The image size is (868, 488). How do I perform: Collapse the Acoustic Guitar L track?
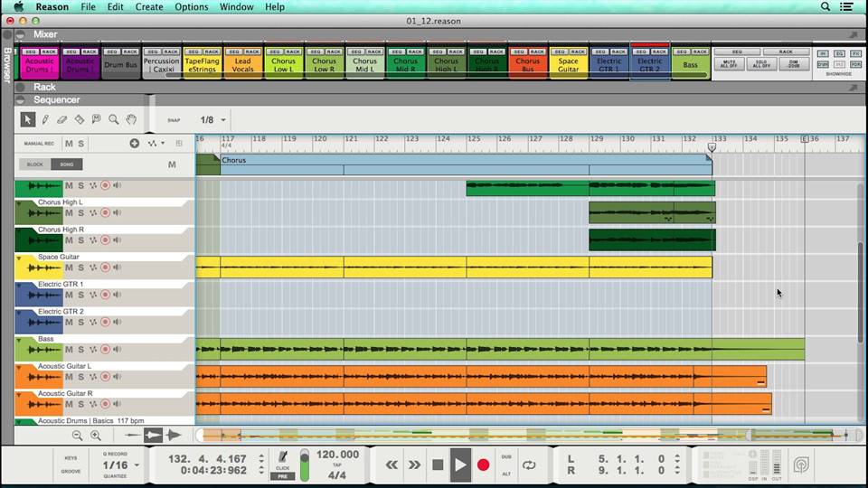[x=19, y=368]
